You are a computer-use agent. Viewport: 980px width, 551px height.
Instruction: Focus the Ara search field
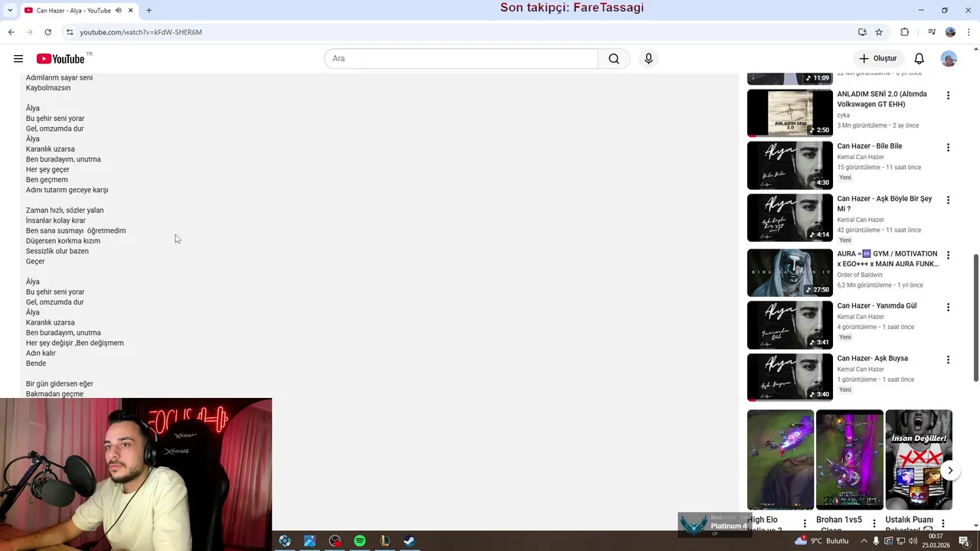point(462,59)
